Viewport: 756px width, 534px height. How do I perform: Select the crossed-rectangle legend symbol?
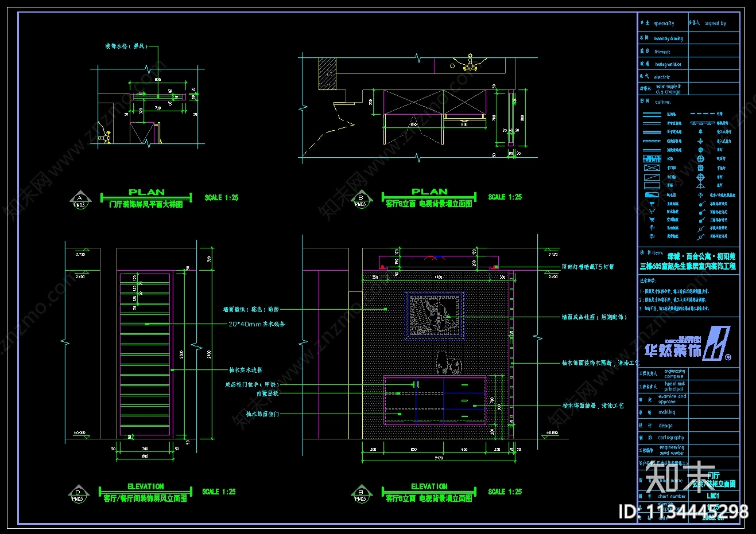(652, 168)
